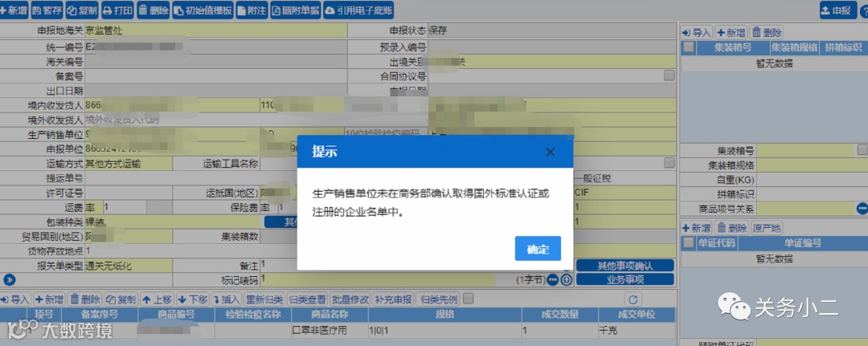
Task: Click 新增 in the top toolbar
Action: tap(14, 10)
